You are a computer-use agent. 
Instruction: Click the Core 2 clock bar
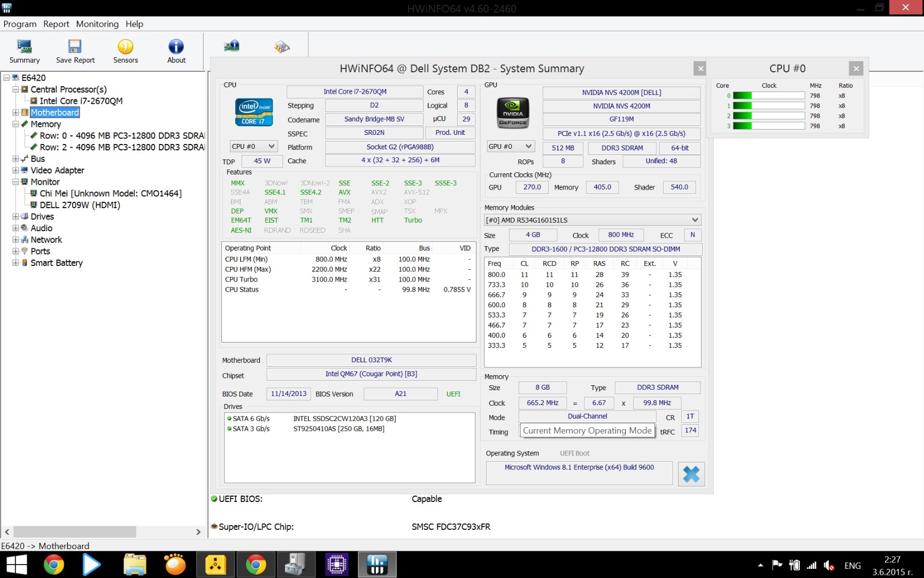pos(769,116)
